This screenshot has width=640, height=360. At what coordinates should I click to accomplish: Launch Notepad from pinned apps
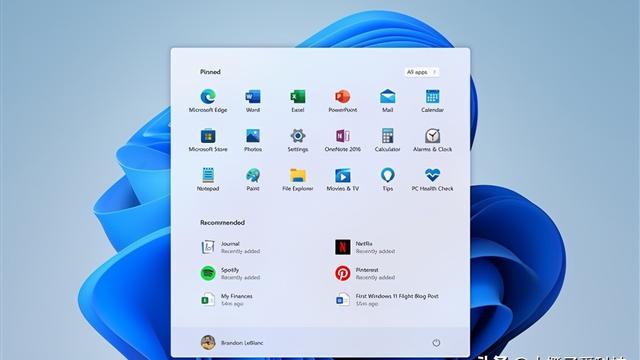click(208, 179)
